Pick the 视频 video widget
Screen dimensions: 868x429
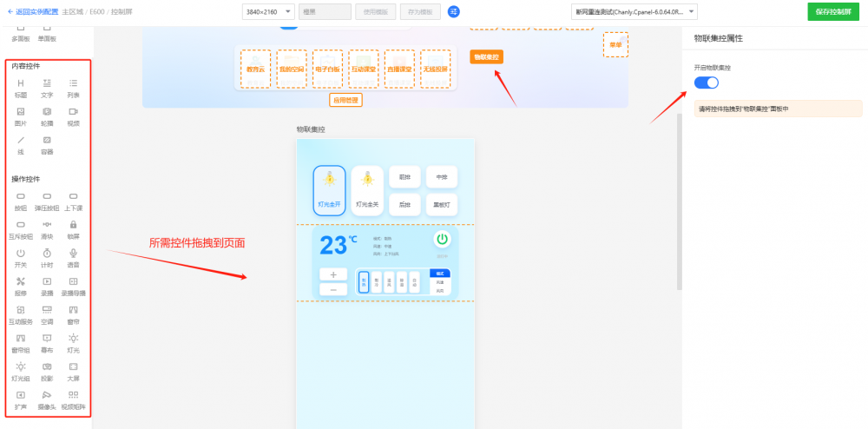(x=73, y=115)
